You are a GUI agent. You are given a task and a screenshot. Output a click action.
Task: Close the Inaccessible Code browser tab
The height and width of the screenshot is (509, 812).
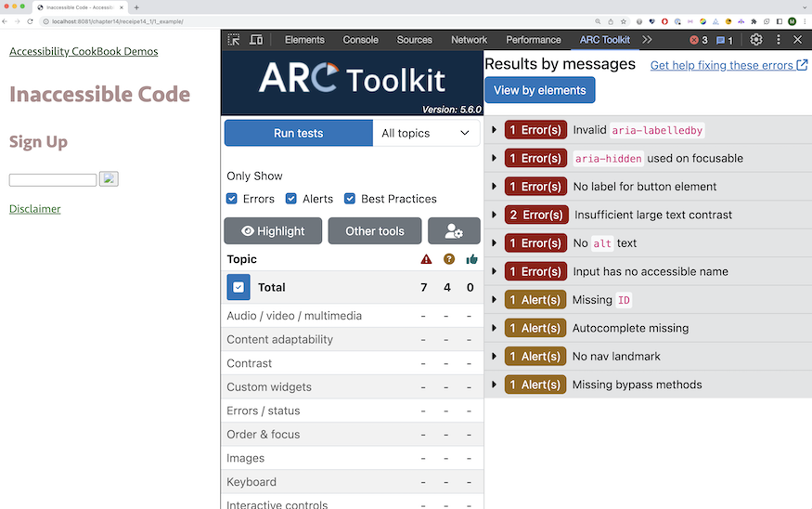pos(122,7)
